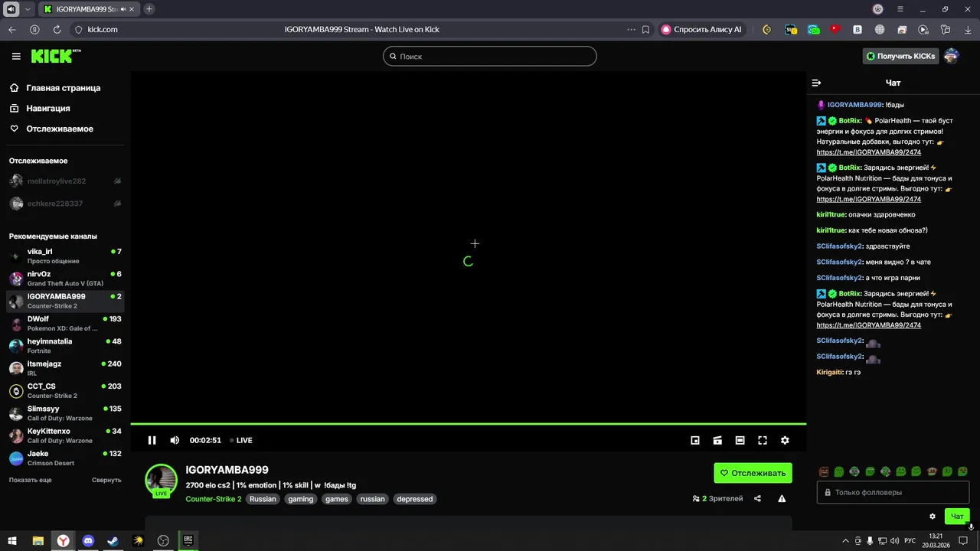Open the Windows Start menu

[12, 540]
